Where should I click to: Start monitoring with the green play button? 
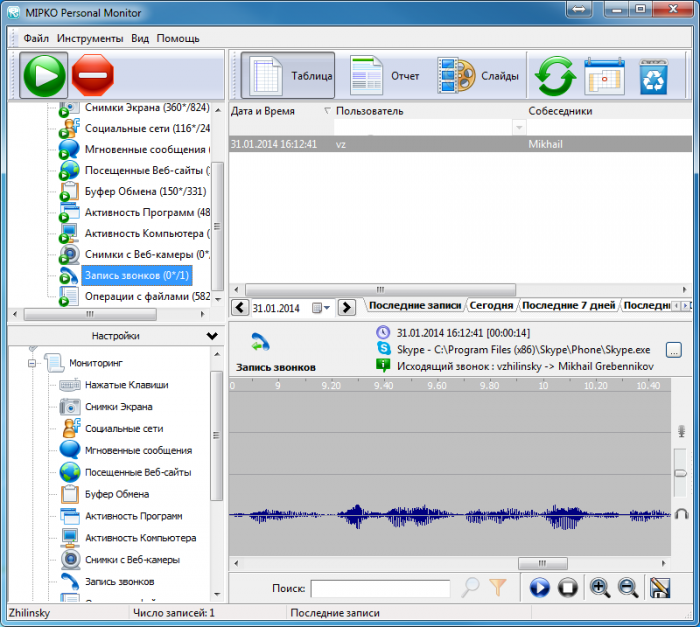[x=44, y=75]
